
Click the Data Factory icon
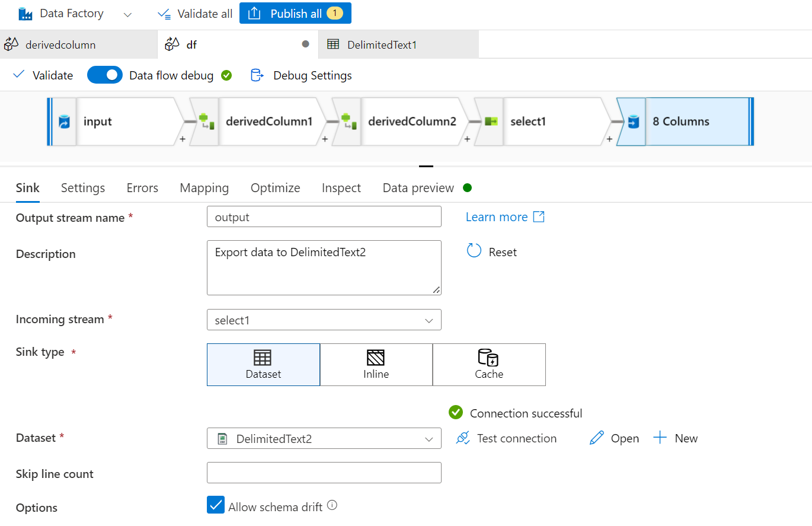[25, 14]
